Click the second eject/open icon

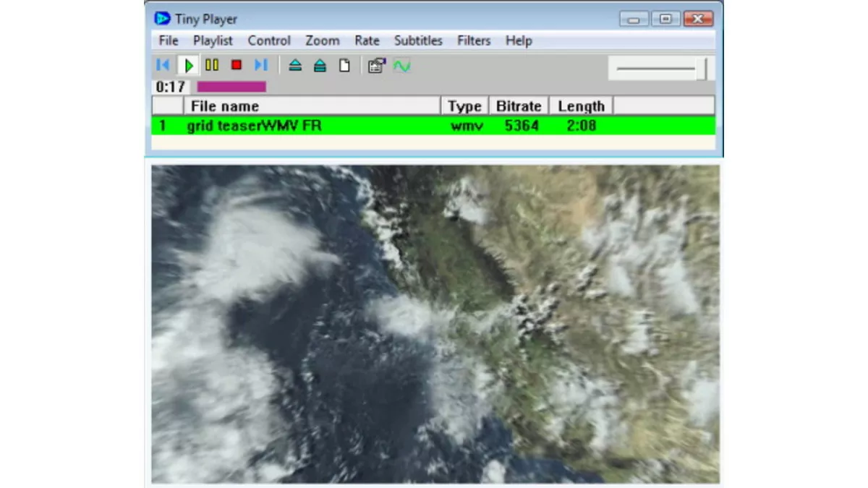pyautogui.click(x=320, y=66)
